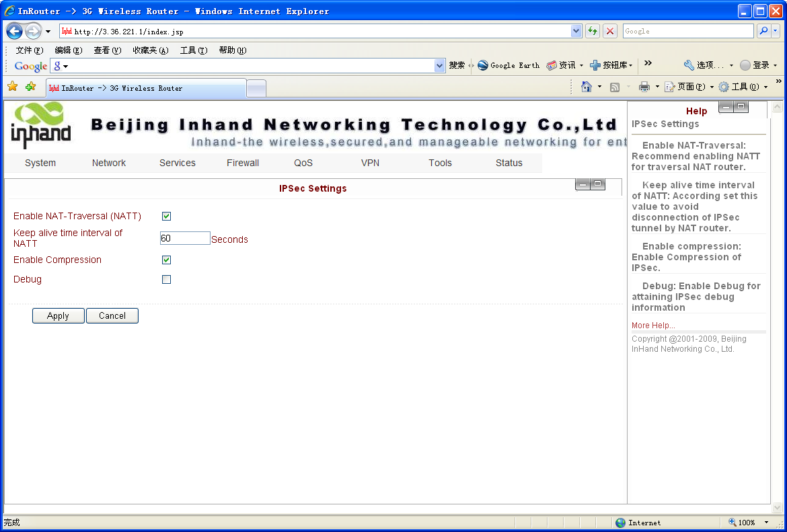Open the Home page icon
This screenshot has height=532, width=787.
coord(587,87)
